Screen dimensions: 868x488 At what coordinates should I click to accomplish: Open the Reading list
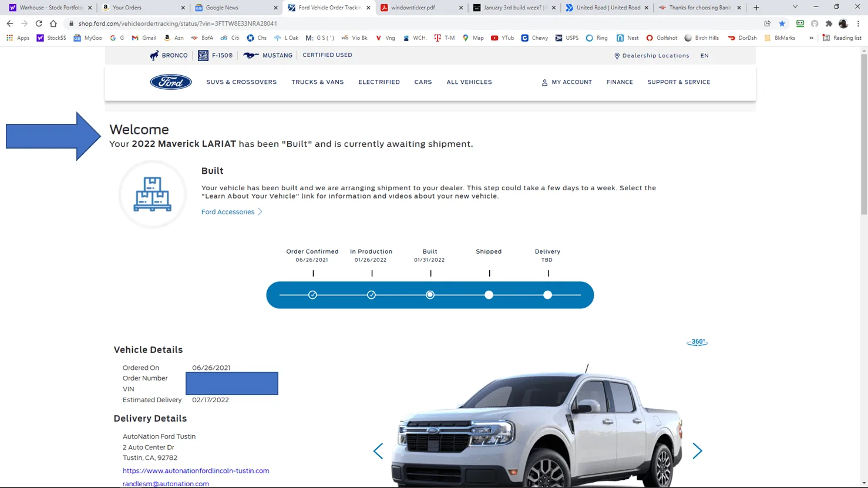click(x=842, y=38)
